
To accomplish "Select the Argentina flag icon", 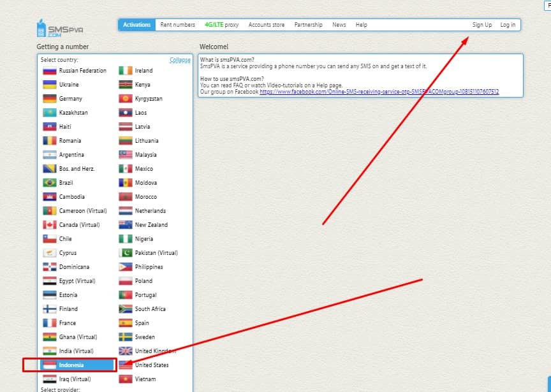I will [x=50, y=155].
